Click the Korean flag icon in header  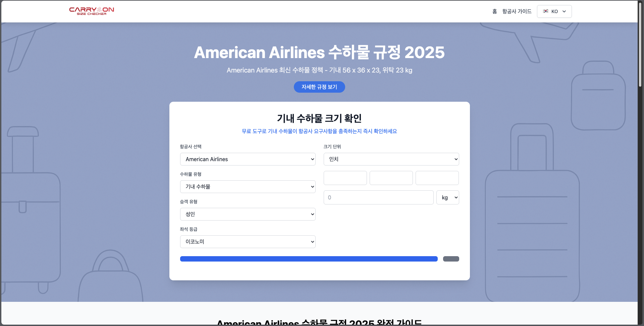click(x=545, y=11)
